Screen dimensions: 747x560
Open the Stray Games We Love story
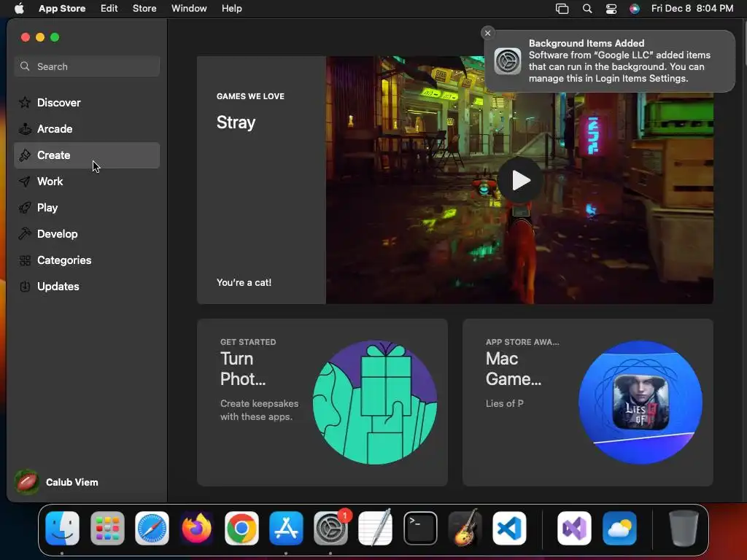(262, 180)
